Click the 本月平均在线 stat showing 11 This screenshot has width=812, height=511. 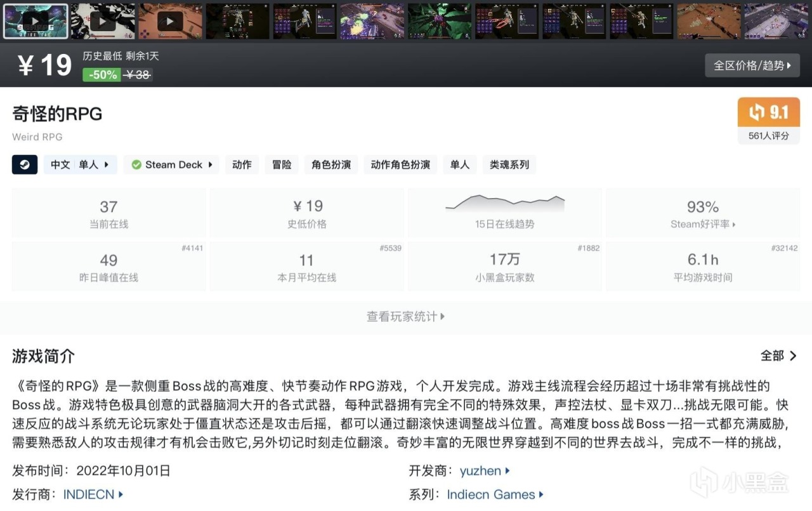click(307, 267)
